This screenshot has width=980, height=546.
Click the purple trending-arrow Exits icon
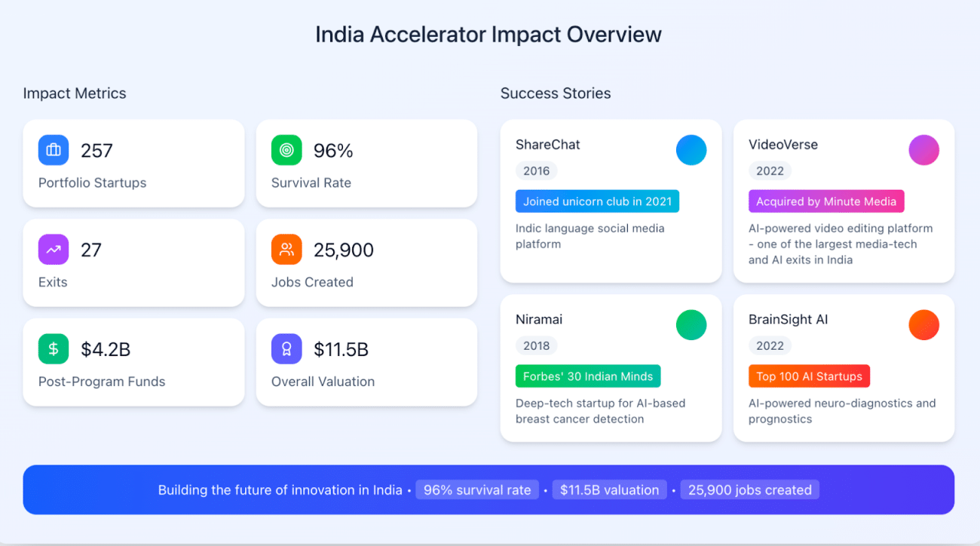coord(54,250)
